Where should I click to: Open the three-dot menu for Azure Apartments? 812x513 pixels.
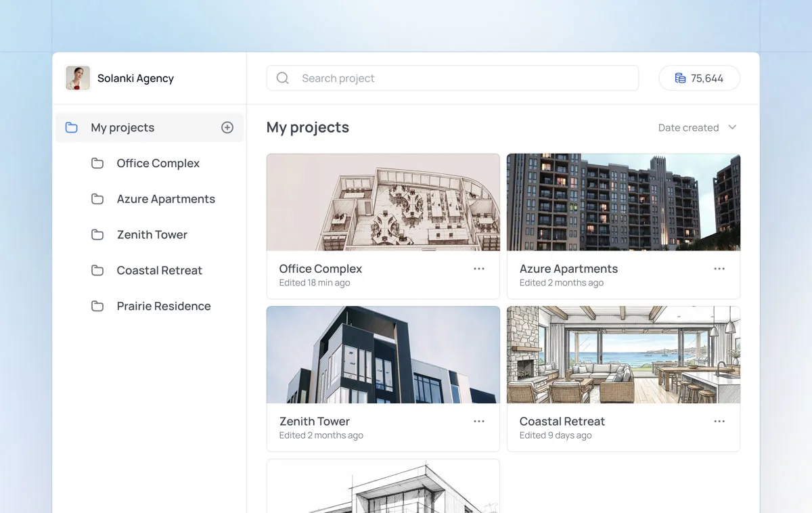click(x=719, y=269)
